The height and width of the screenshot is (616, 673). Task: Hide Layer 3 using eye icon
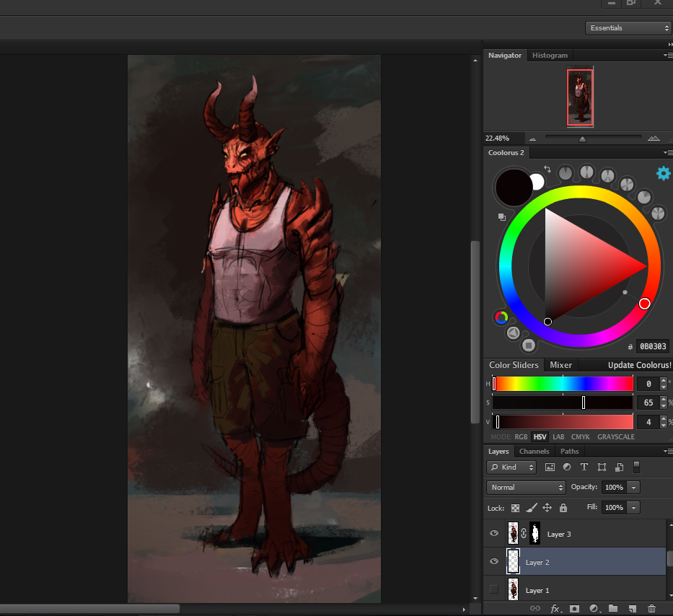[494, 534]
